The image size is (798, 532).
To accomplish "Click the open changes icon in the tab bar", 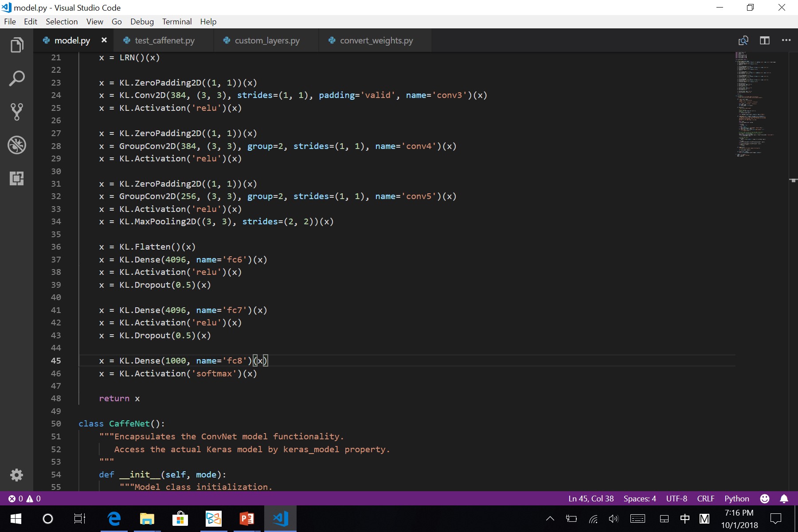I will pos(743,40).
